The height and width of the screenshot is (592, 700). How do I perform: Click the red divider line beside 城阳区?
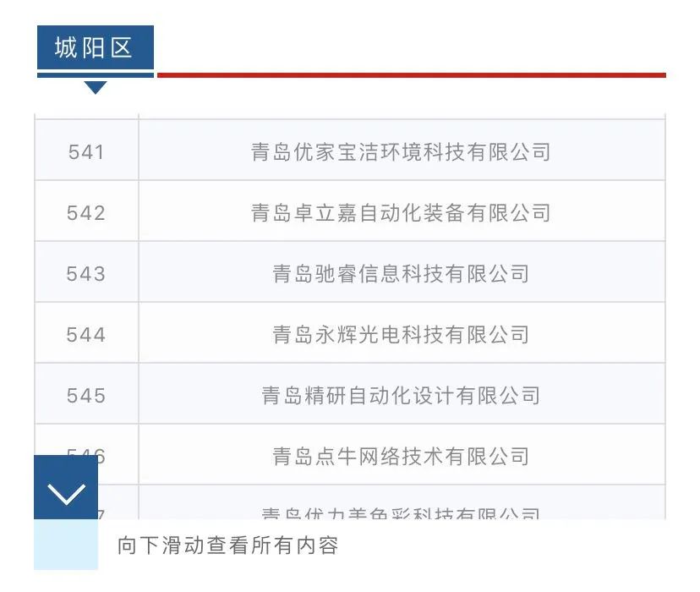[411, 75]
